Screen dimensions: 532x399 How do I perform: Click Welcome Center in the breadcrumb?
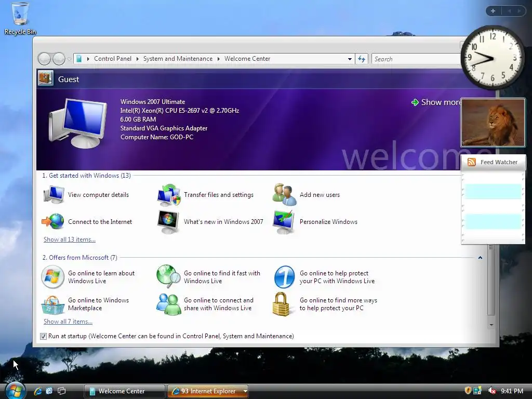[247, 59]
